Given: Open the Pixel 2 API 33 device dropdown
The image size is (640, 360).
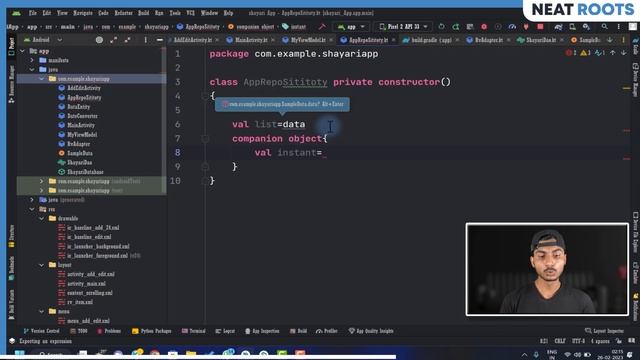Looking at the screenshot, I should click(x=403, y=27).
